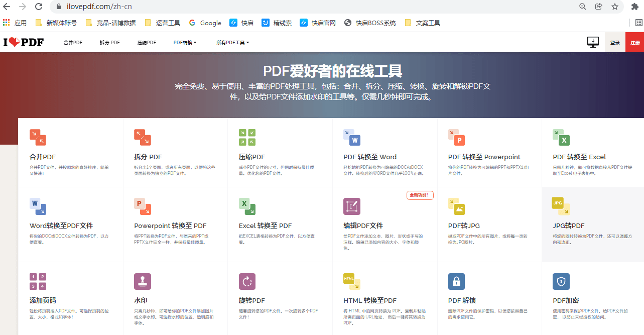
Task: Click the Unlock PDF (PDF 解锁) padlock icon
Action: (x=456, y=281)
